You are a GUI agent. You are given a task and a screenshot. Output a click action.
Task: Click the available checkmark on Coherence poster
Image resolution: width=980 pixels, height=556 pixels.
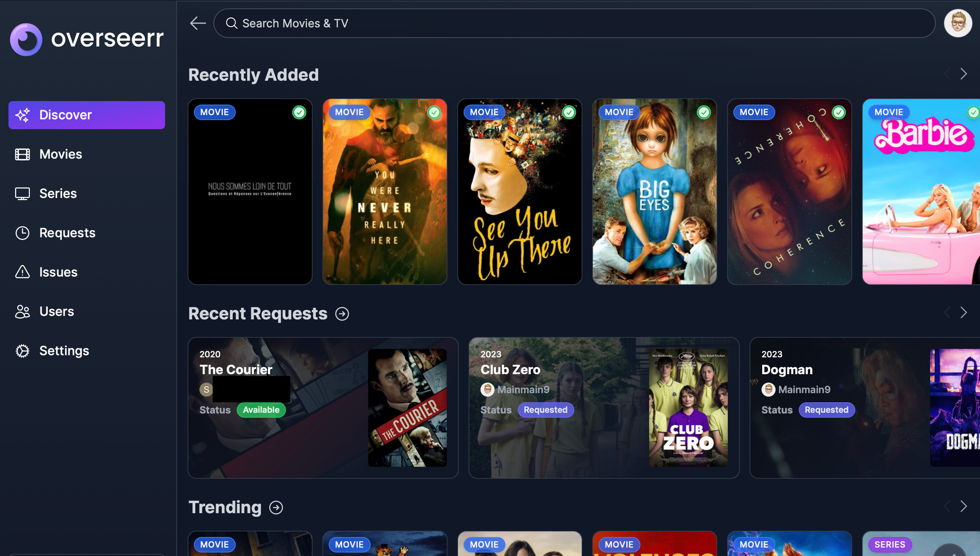click(x=838, y=112)
